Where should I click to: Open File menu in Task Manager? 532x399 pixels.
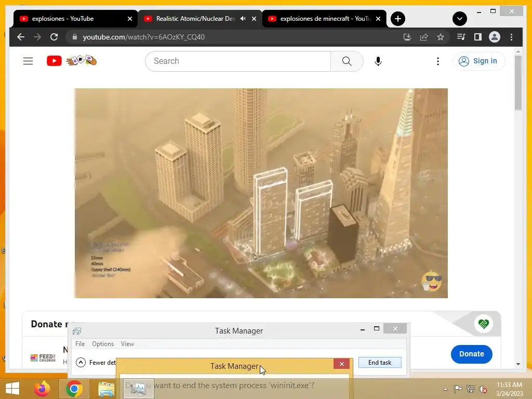coord(80,344)
